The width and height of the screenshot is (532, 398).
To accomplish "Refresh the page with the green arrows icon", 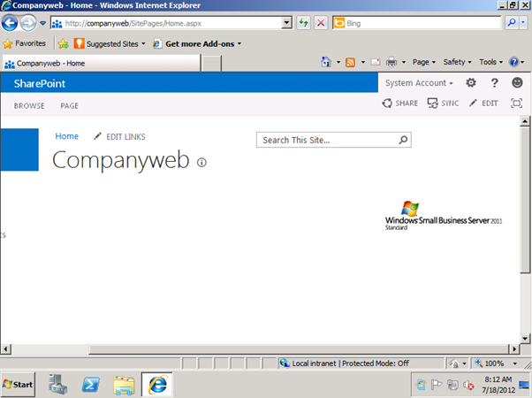I will pos(303,23).
